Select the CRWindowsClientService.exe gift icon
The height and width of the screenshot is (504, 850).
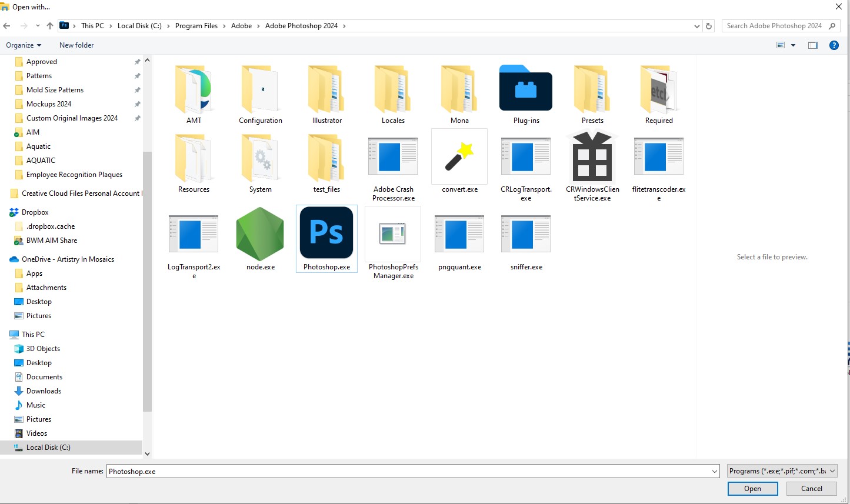(x=592, y=156)
